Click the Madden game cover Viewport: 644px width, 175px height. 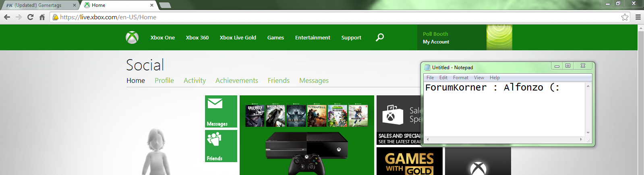(358, 115)
